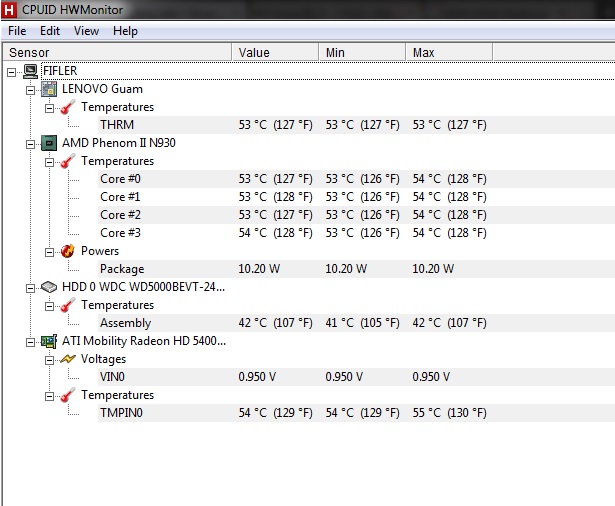Click thermometer icon under LENOVO Guam
The height and width of the screenshot is (506, 615).
tap(68, 107)
